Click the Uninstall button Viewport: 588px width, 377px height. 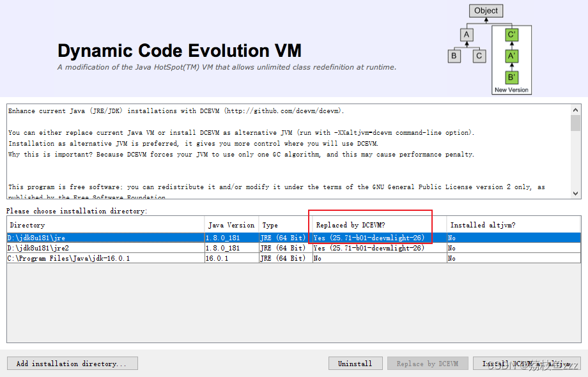(x=355, y=363)
